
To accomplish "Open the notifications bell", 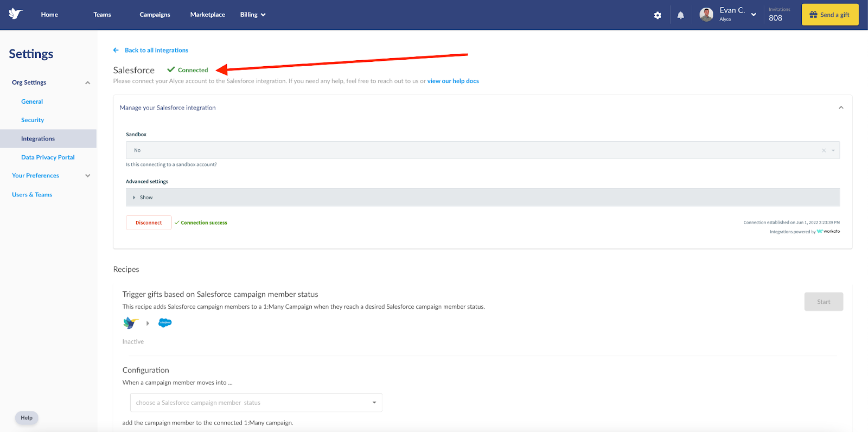I will 680,15.
